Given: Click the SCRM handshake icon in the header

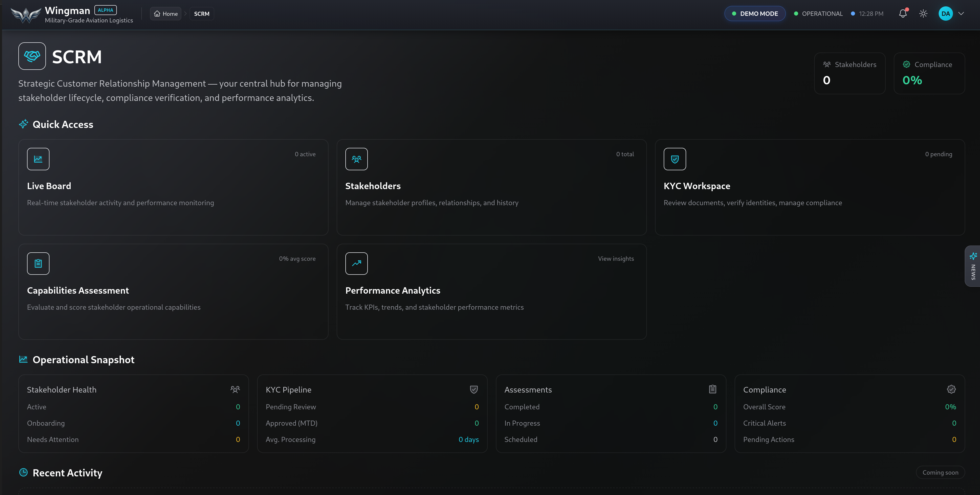Looking at the screenshot, I should click(x=32, y=56).
